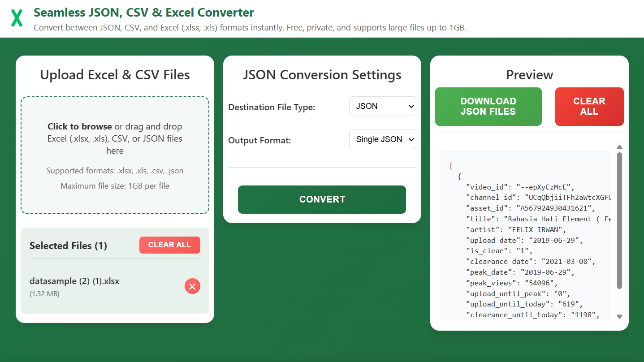
Task: Click the Seamless JSON, CSV & Excel Converter title
Action: pyautogui.click(x=143, y=13)
